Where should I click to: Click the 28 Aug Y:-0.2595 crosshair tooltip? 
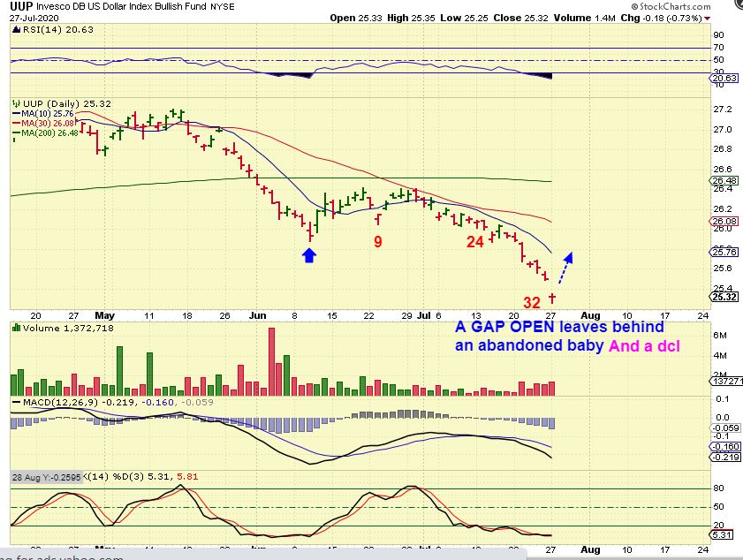pyautogui.click(x=47, y=477)
